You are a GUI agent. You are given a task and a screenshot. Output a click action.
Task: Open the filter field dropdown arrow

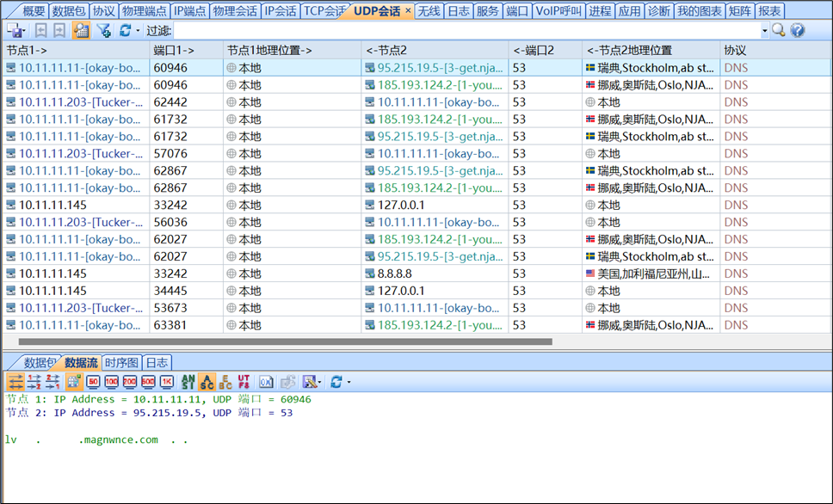(x=764, y=31)
